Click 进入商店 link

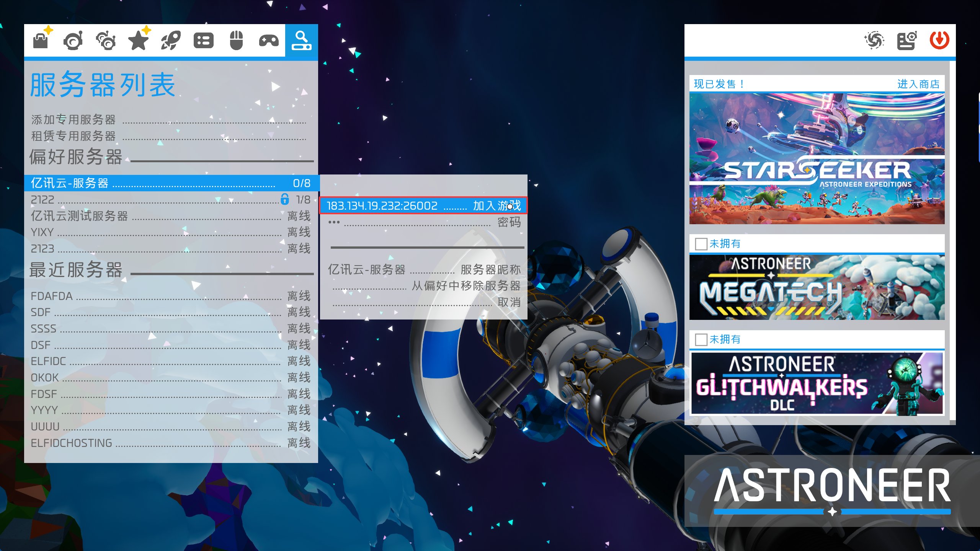pyautogui.click(x=918, y=84)
